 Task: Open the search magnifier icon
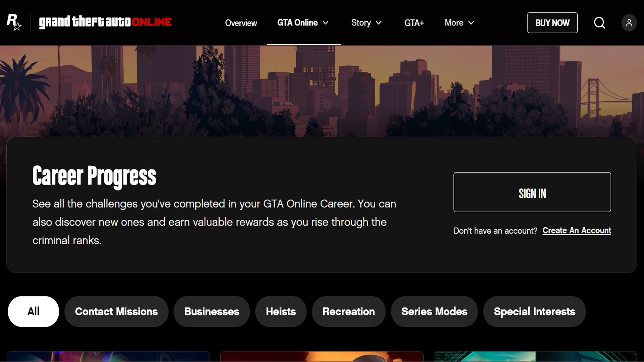[x=599, y=23]
